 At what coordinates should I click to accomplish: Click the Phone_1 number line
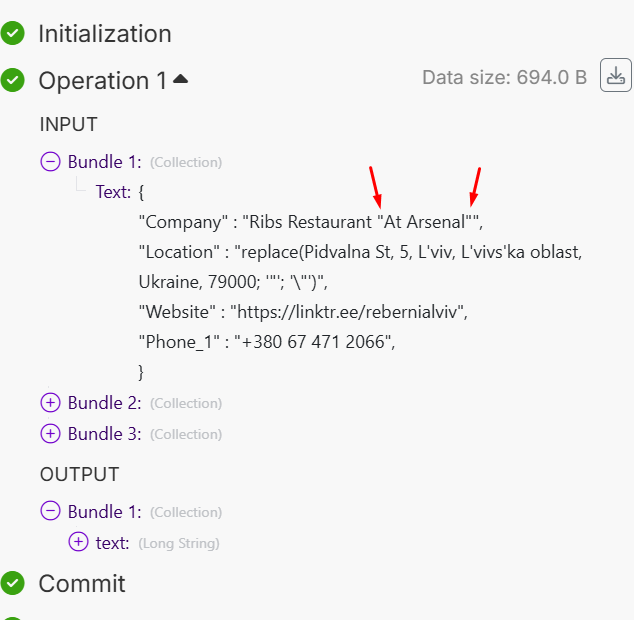point(268,342)
